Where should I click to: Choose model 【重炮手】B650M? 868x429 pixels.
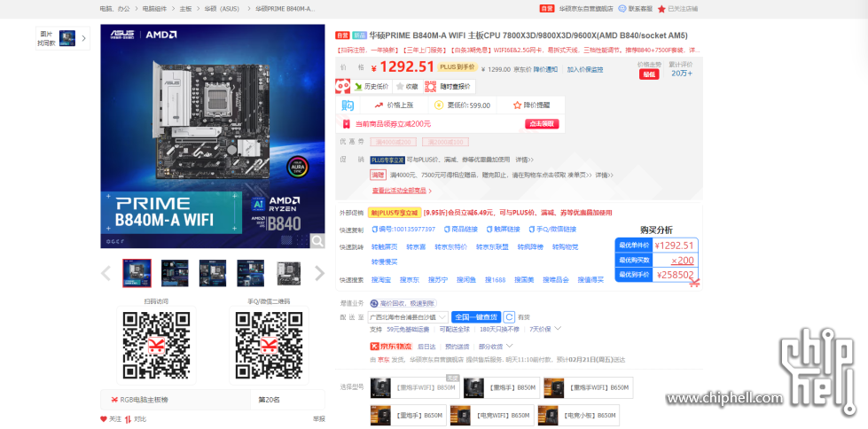tap(408, 415)
